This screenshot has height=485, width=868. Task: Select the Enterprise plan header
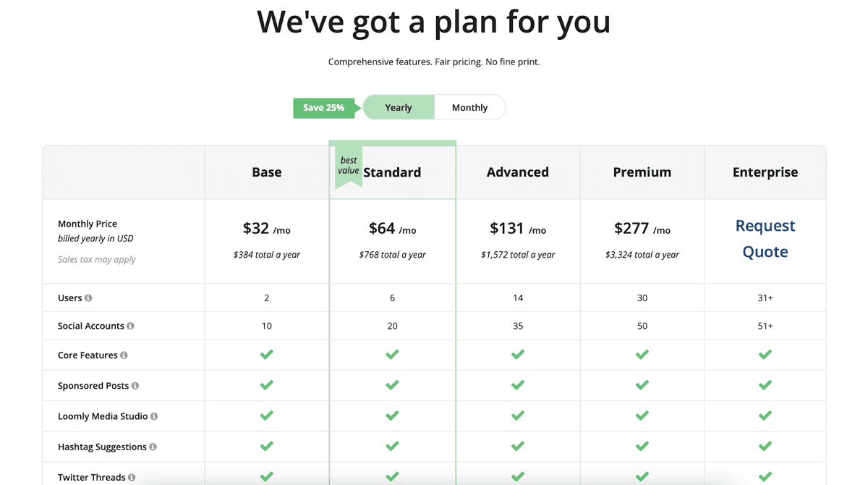pyautogui.click(x=765, y=172)
